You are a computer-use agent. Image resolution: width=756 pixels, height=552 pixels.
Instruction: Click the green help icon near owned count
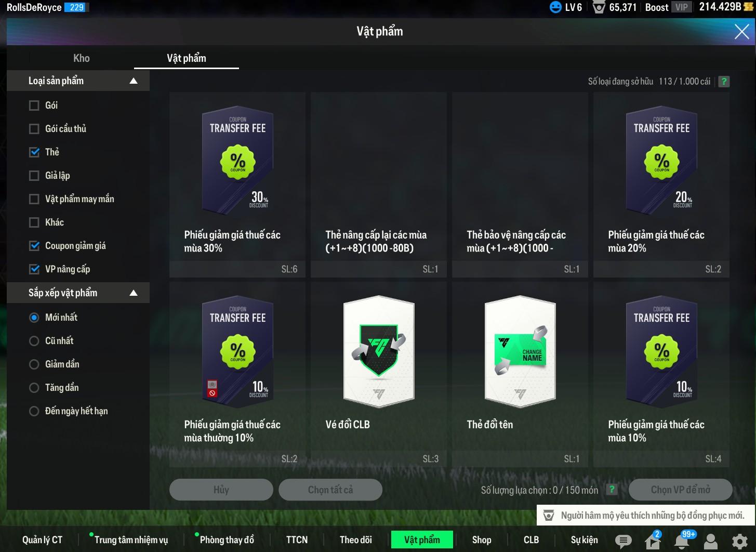723,82
